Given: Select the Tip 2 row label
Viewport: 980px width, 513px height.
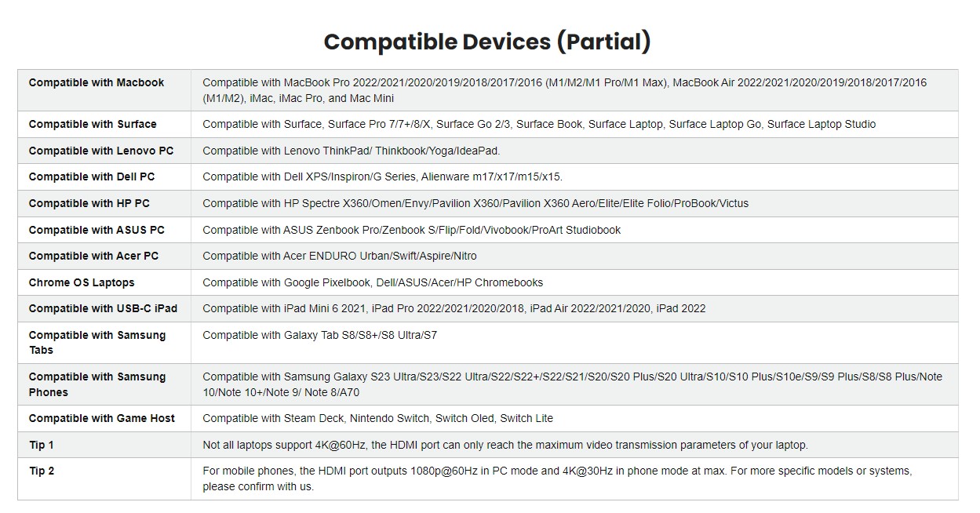Looking at the screenshot, I should coord(42,471).
